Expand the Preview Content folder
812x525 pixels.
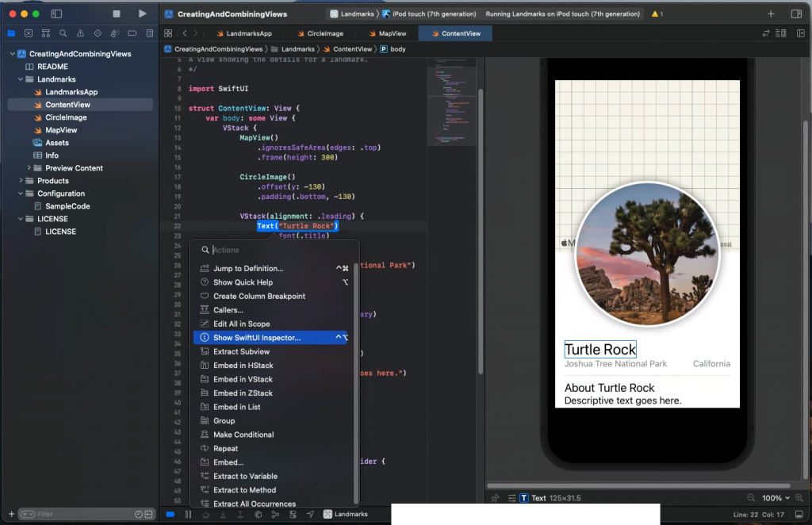pos(29,168)
